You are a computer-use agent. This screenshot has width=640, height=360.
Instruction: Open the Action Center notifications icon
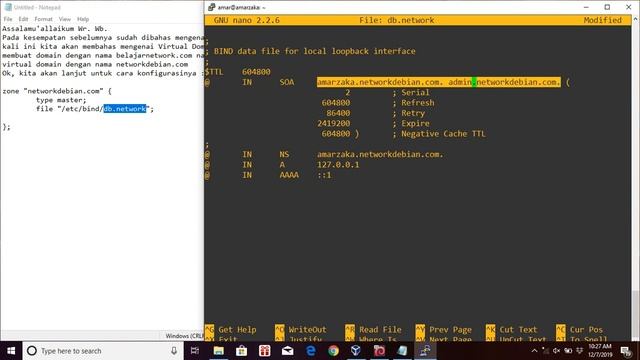tap(626, 351)
